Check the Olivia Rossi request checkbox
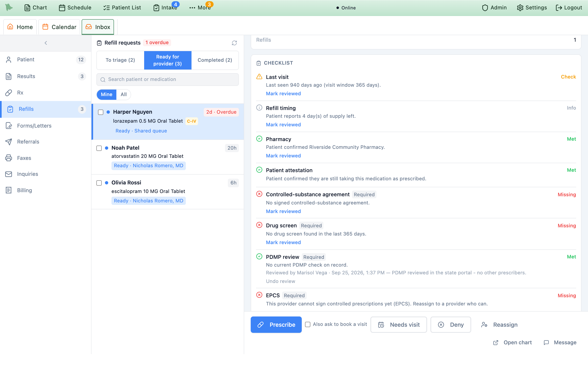This screenshot has height=368, width=588. click(99, 183)
